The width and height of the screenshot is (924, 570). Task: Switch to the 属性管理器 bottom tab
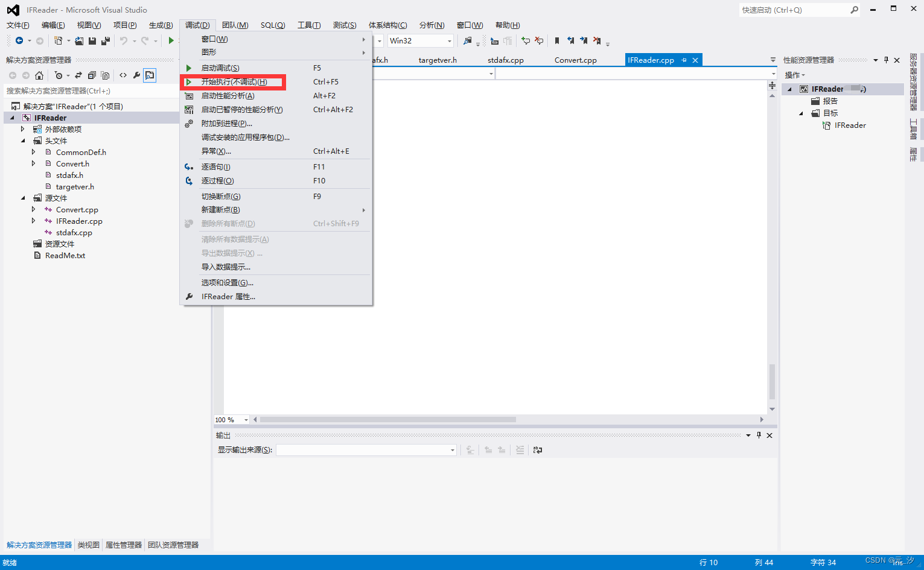pos(124,545)
